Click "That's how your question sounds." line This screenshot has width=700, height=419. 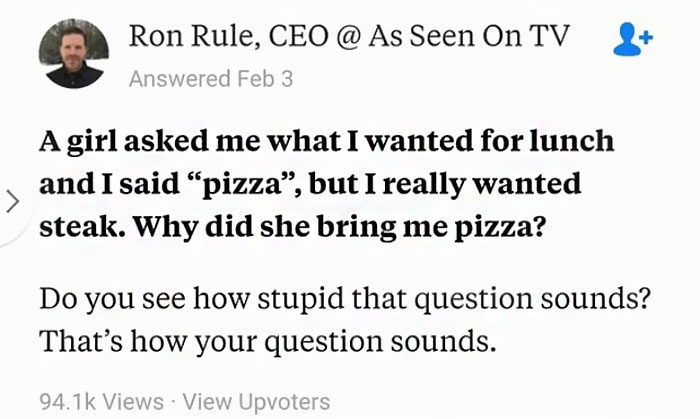(268, 341)
